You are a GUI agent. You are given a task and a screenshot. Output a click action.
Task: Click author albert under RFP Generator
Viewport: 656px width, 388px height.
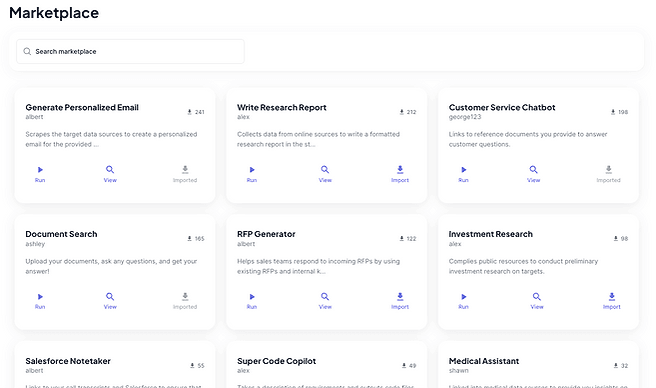246,244
